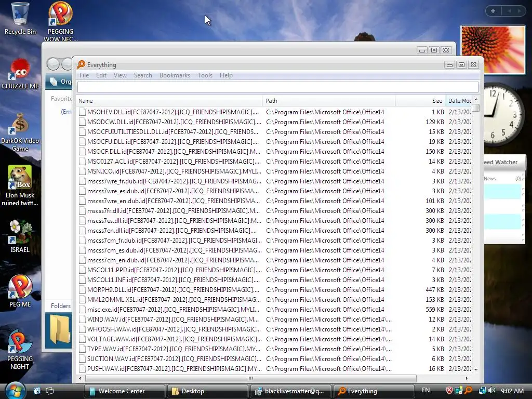Sort by the Path column header
The height and width of the screenshot is (399, 532).
click(x=329, y=101)
